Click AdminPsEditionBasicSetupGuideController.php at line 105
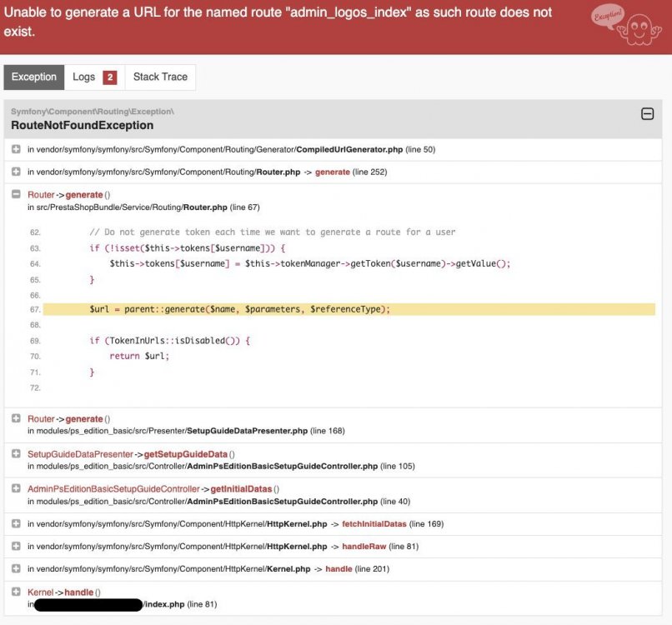 [283, 466]
